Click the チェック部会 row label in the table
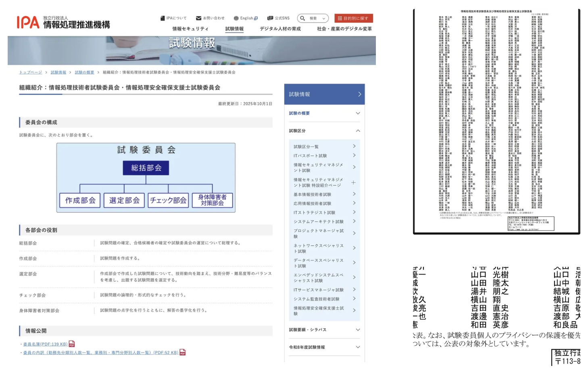This screenshot has height=374, width=588. pyautogui.click(x=33, y=295)
